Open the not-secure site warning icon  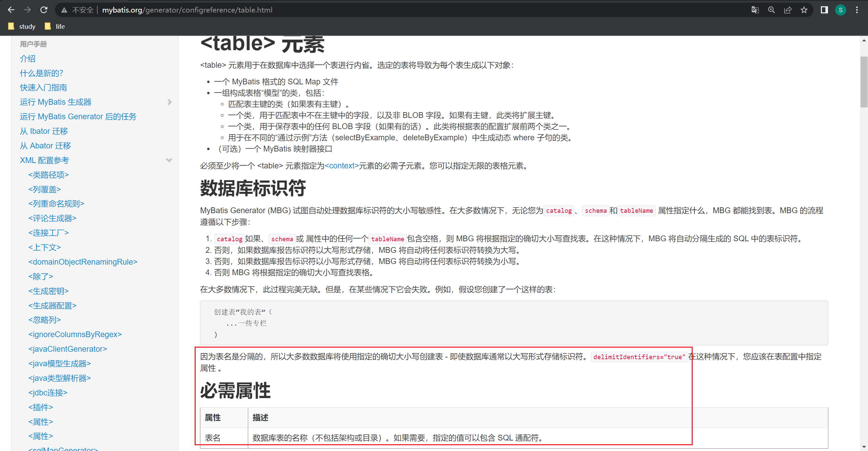tap(64, 10)
